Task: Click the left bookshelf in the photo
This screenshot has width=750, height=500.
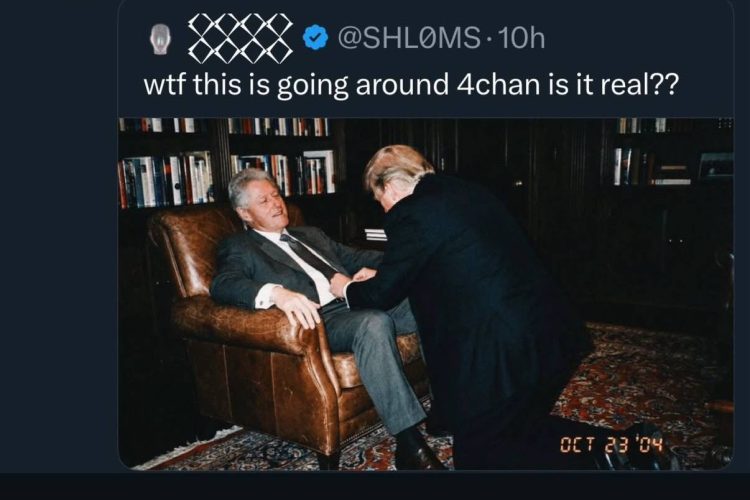Action: 225,163
